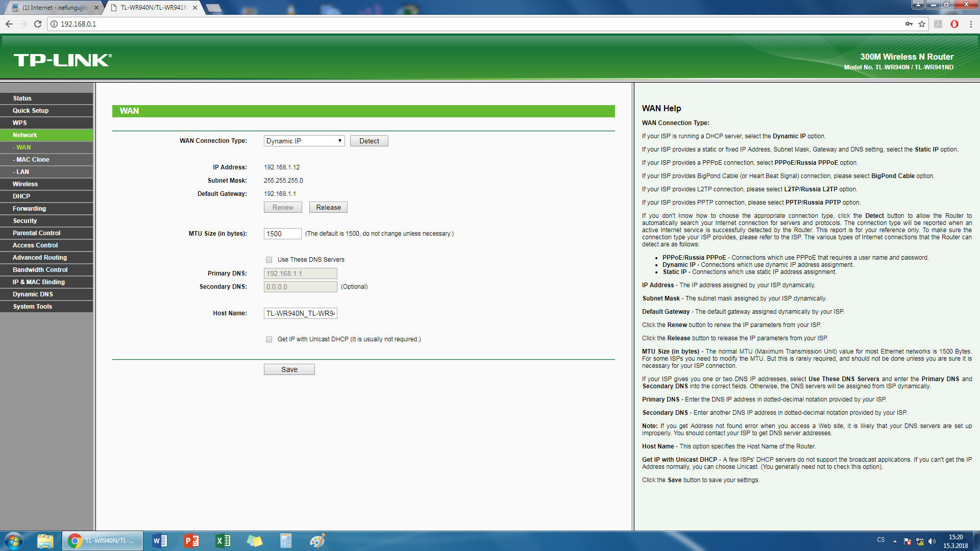Open the Wireless sidebar menu

[x=26, y=184]
